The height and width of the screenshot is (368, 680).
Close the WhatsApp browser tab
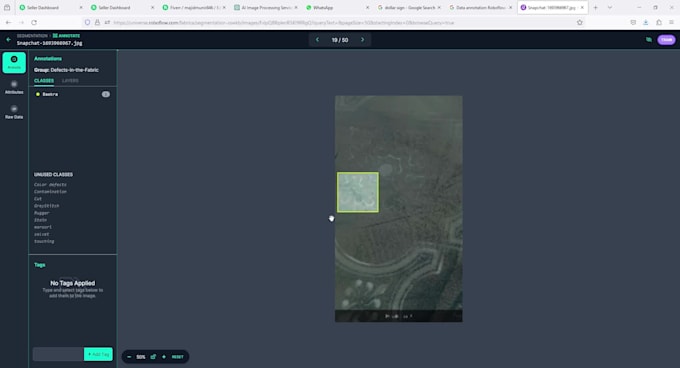click(x=367, y=7)
